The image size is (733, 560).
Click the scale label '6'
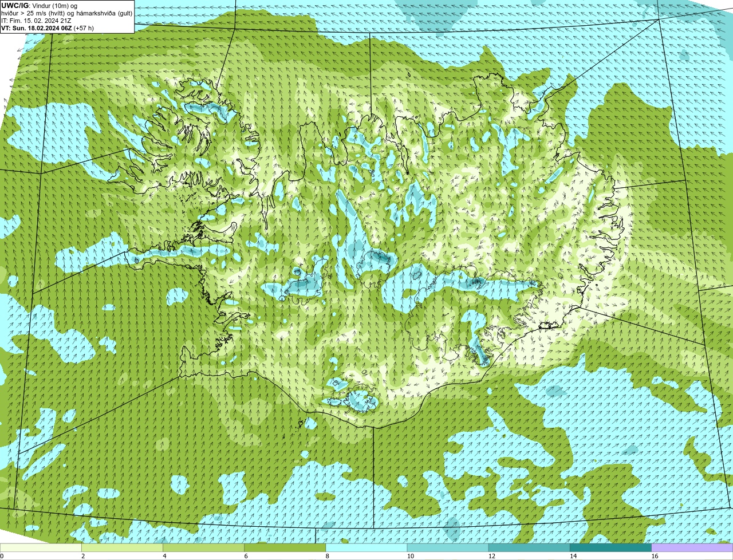[246, 556]
